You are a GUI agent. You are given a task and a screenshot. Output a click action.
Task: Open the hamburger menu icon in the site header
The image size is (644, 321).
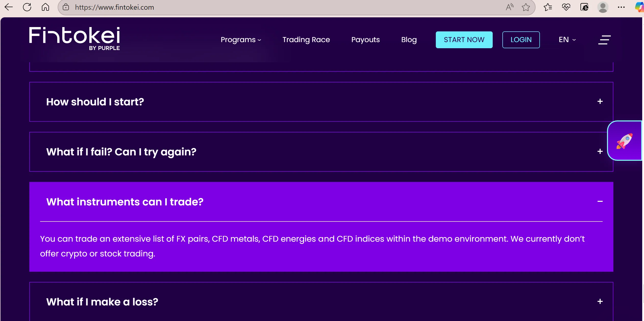coord(604,40)
